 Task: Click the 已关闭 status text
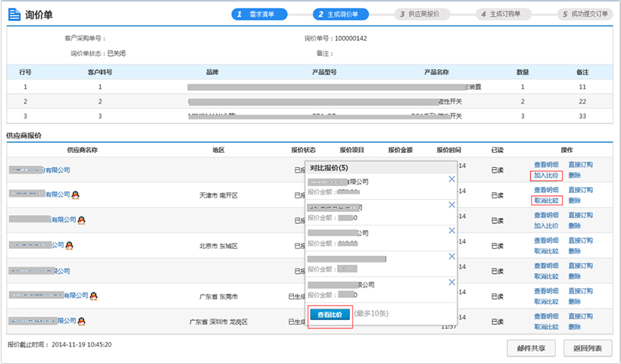[x=117, y=54]
